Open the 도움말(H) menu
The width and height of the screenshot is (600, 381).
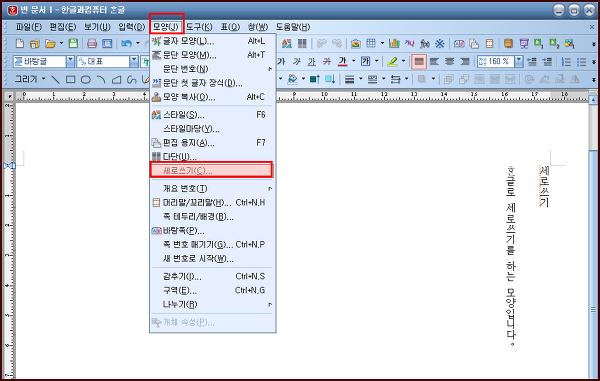(293, 27)
